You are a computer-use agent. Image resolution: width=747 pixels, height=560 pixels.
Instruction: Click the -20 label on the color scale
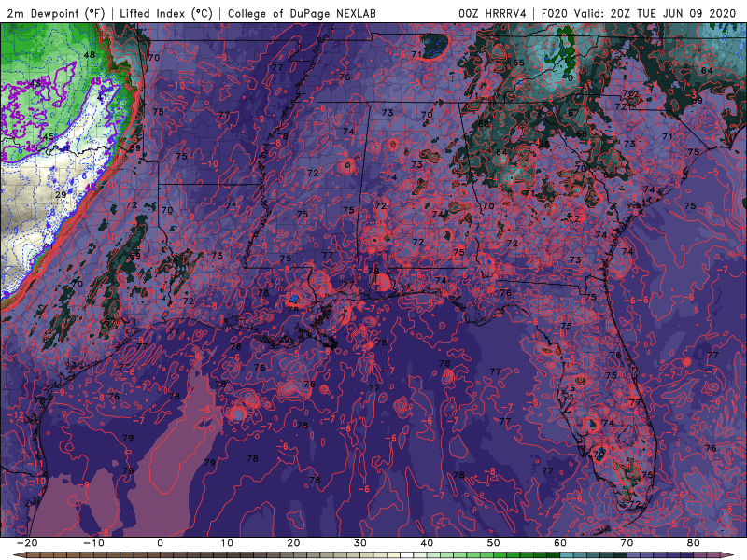click(27, 543)
